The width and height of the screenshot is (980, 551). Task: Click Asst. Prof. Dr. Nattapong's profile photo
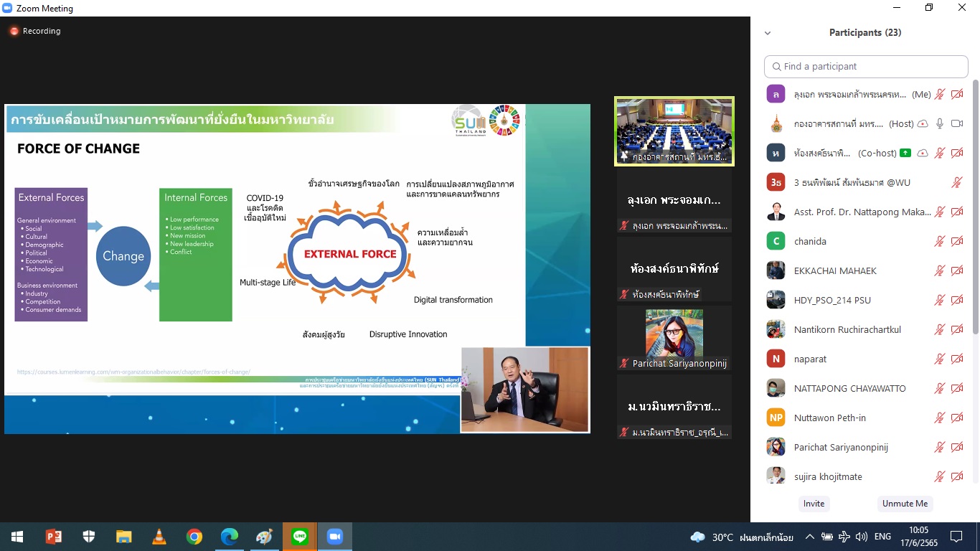(x=776, y=212)
